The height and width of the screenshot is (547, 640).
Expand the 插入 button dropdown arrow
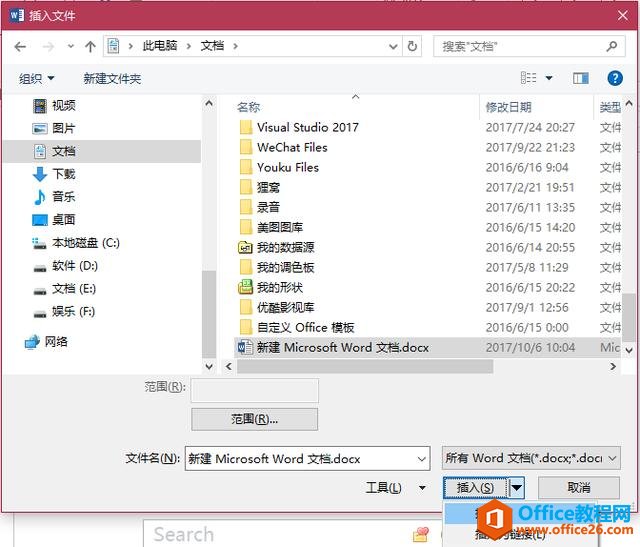516,487
